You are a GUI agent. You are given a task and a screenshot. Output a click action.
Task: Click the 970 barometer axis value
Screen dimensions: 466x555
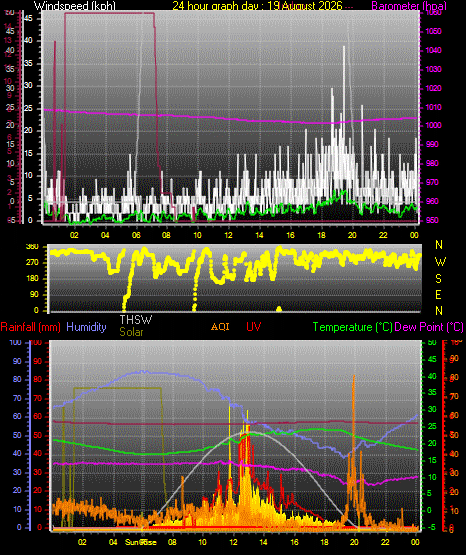(x=432, y=182)
